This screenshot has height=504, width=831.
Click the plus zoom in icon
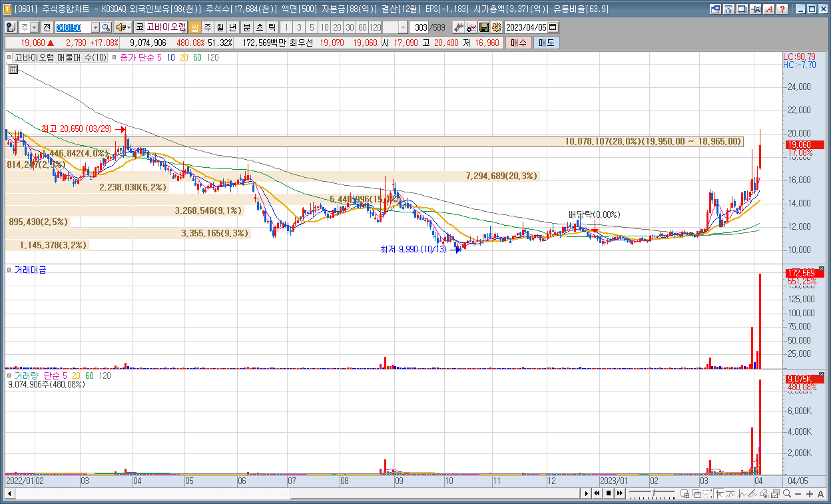810,494
